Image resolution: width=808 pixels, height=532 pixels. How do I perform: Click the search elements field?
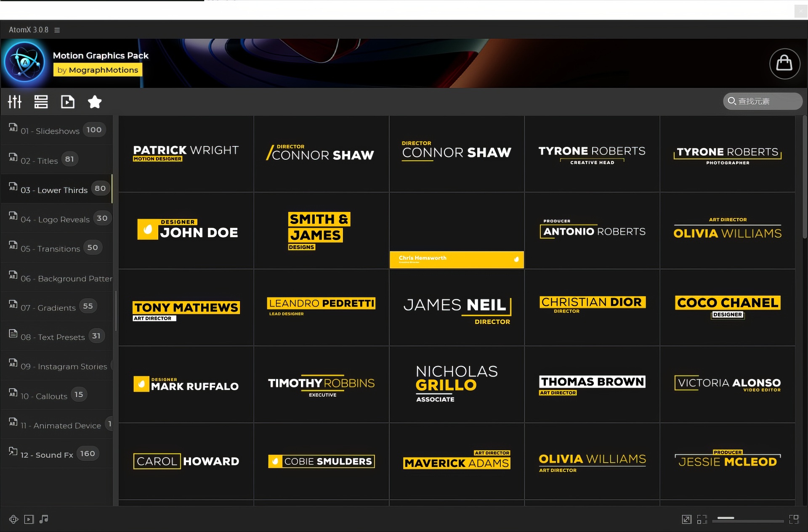tap(763, 101)
